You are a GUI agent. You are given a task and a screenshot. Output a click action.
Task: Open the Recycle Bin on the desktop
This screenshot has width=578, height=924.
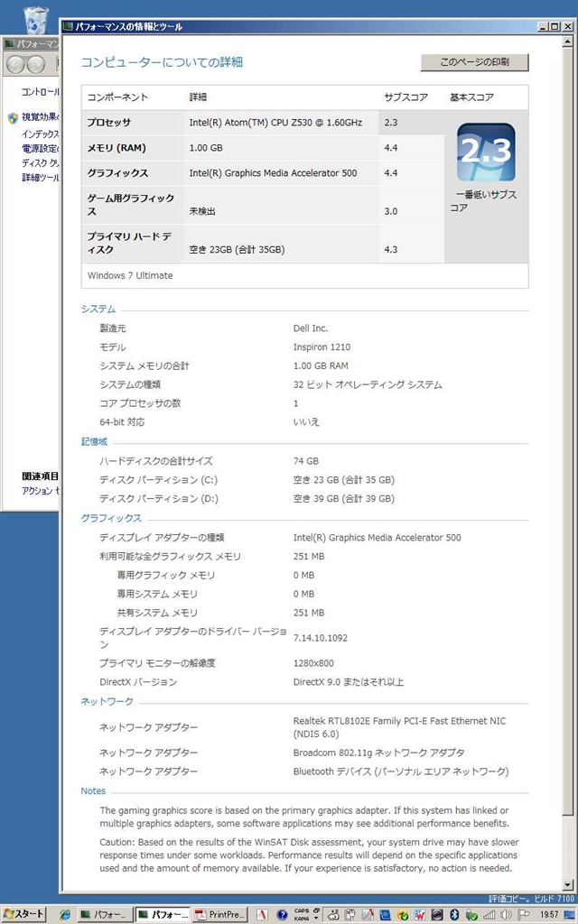[x=36, y=19]
